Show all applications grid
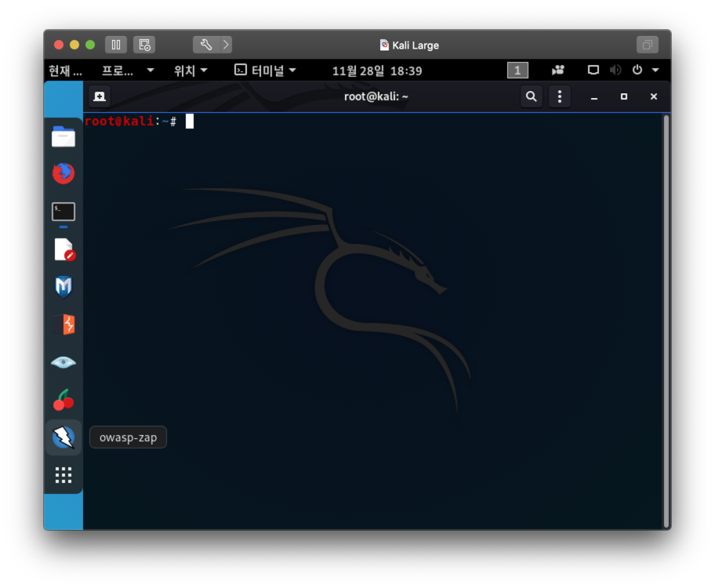This screenshot has width=715, height=588. click(x=64, y=475)
